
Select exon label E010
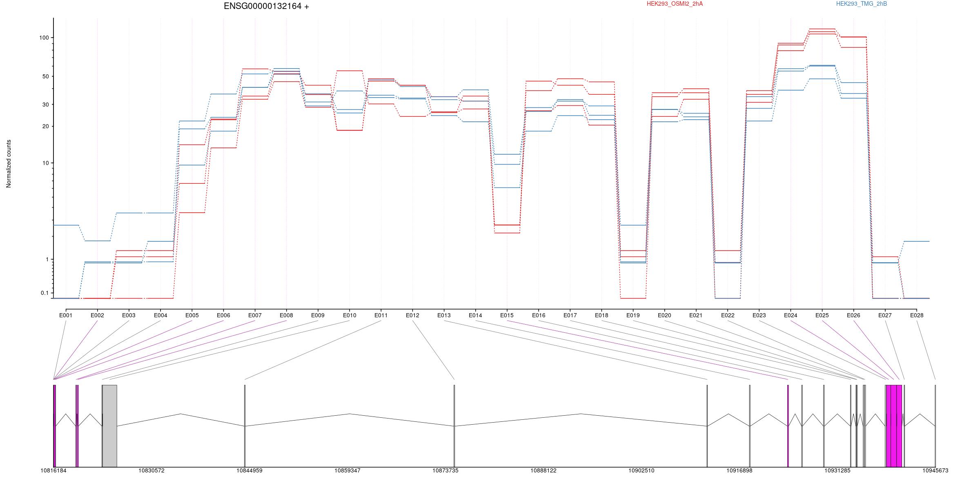(350, 315)
